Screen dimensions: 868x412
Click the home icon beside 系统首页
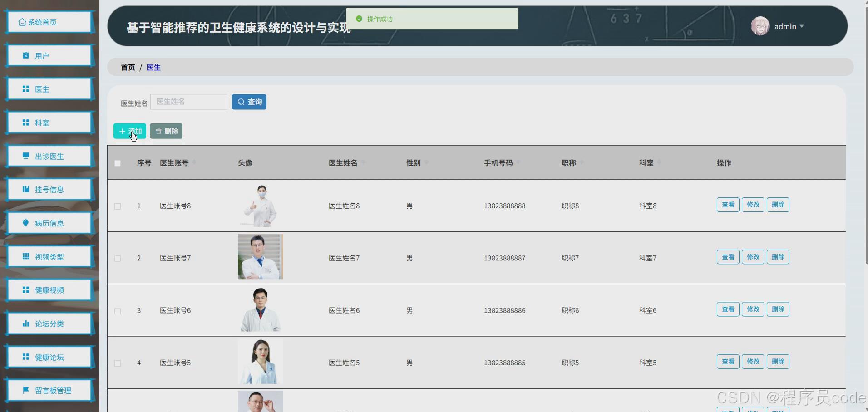[x=22, y=22]
